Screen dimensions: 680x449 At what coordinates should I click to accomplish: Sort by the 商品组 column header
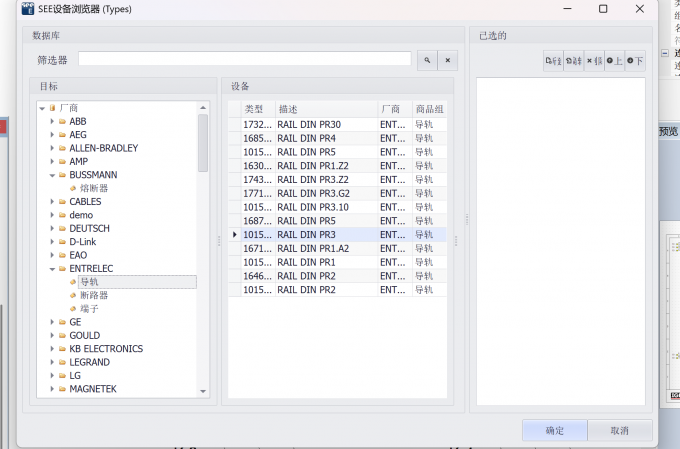click(x=429, y=109)
